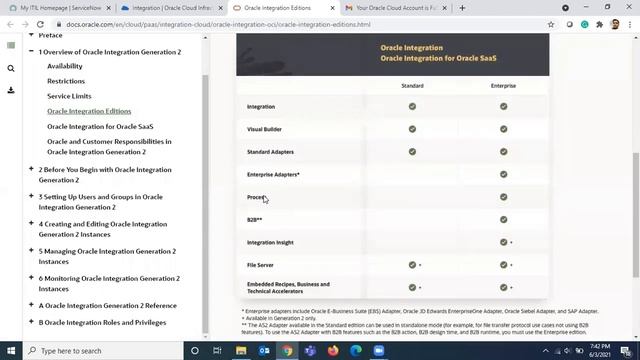Switch to Chrome on the taskbar

pyautogui.click(x=287, y=351)
